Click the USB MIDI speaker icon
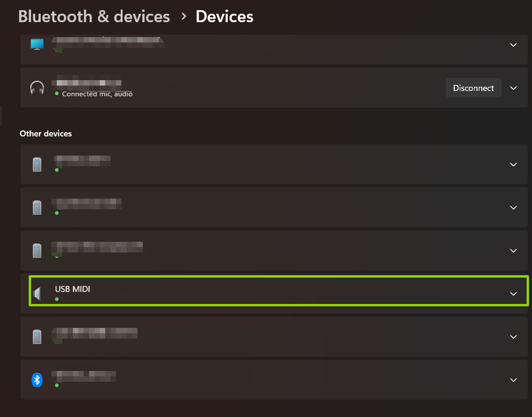The width and height of the screenshot is (532, 417). click(x=38, y=293)
